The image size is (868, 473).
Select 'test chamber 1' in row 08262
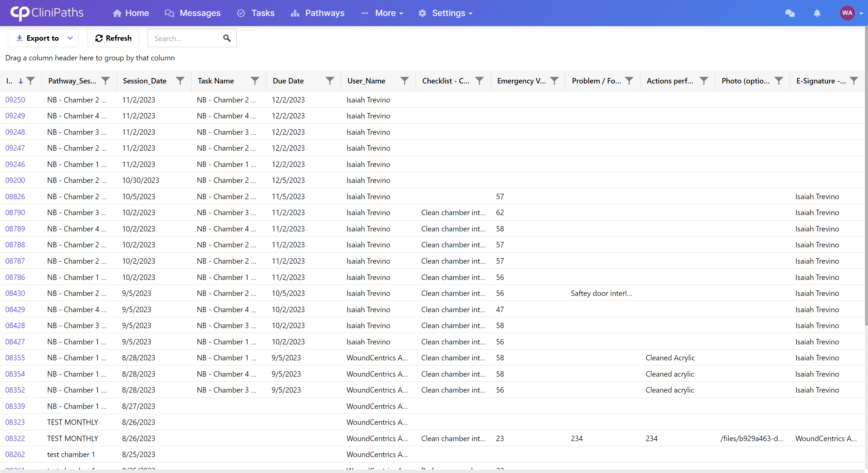pos(71,454)
